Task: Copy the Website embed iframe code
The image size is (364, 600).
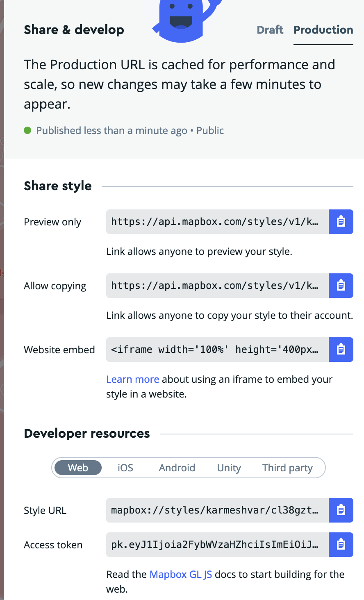Action: pos(341,350)
